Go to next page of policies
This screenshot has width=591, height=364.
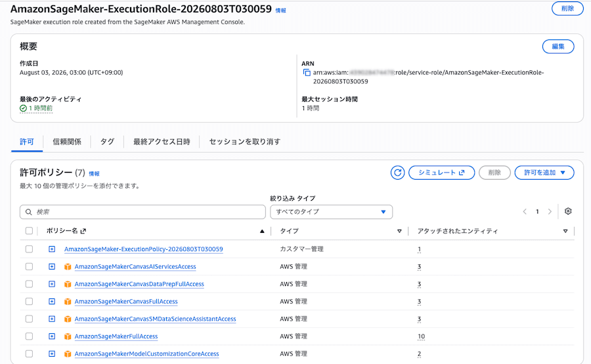pyautogui.click(x=550, y=212)
